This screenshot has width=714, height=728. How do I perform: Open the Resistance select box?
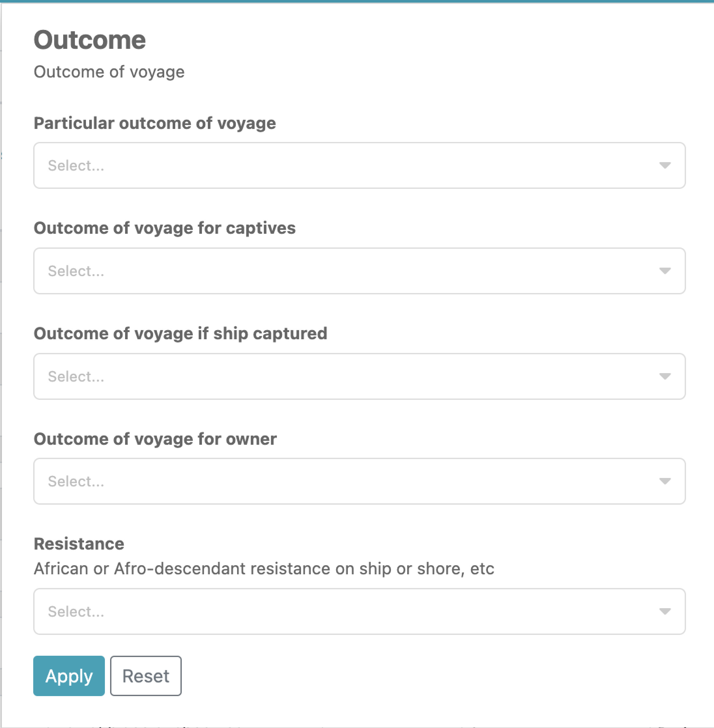[x=337, y=611]
